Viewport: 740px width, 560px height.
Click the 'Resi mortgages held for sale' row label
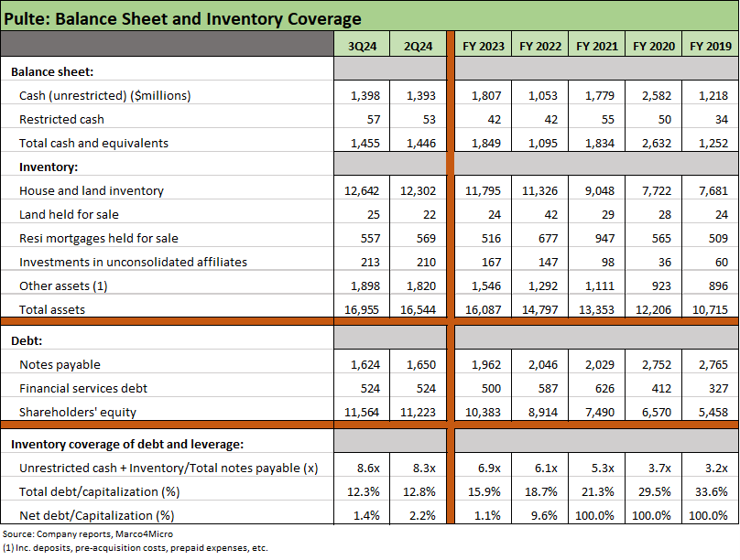[x=99, y=239]
